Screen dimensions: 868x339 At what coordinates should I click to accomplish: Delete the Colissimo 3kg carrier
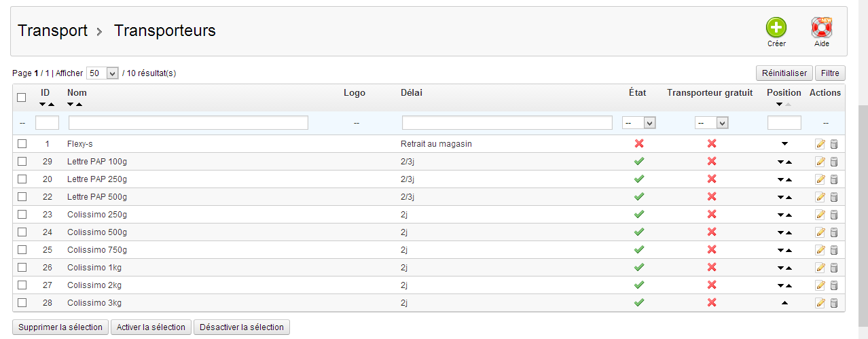[834, 303]
